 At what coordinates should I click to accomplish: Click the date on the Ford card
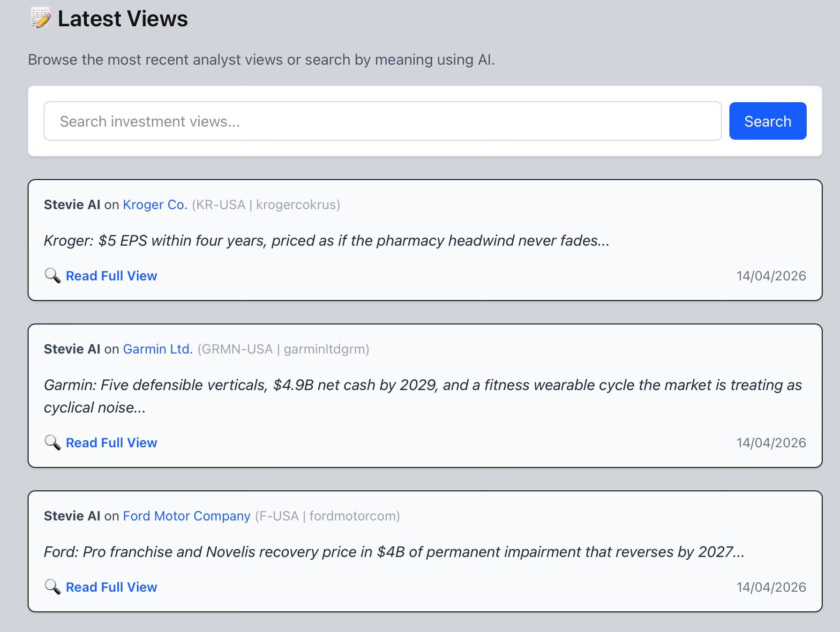(771, 587)
